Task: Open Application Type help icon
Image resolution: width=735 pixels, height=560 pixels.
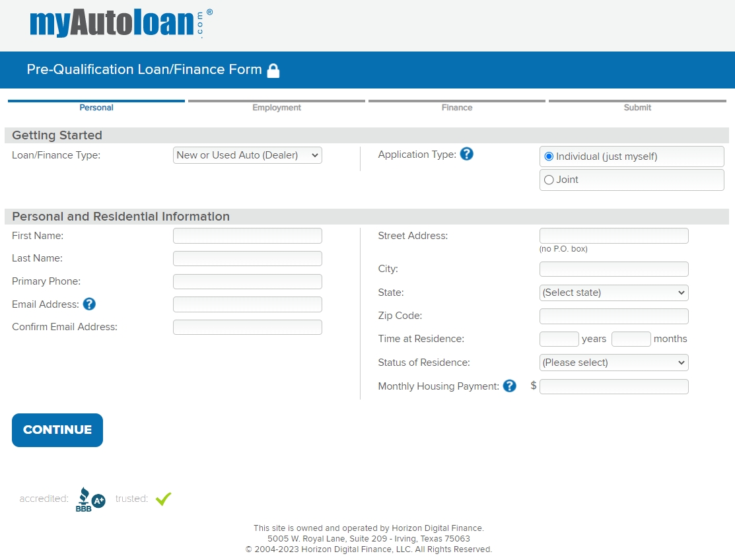Action: coord(466,154)
